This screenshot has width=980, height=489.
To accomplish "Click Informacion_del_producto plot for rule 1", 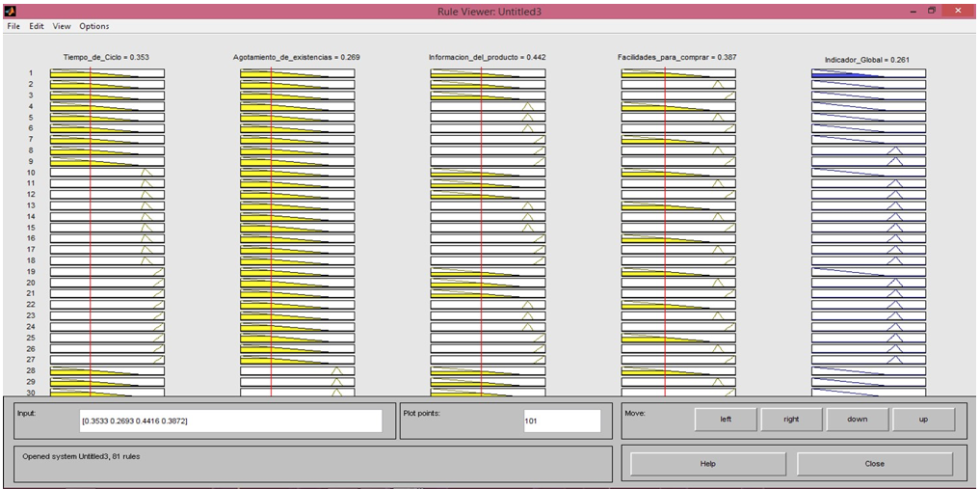I will click(488, 73).
